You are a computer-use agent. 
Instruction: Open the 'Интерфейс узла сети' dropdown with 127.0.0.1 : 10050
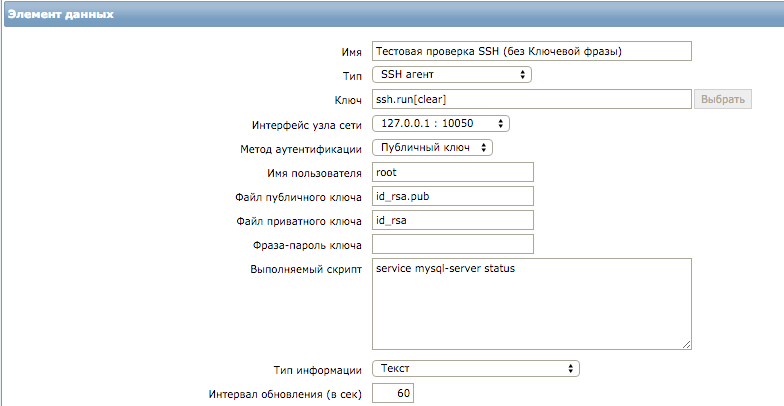click(441, 124)
